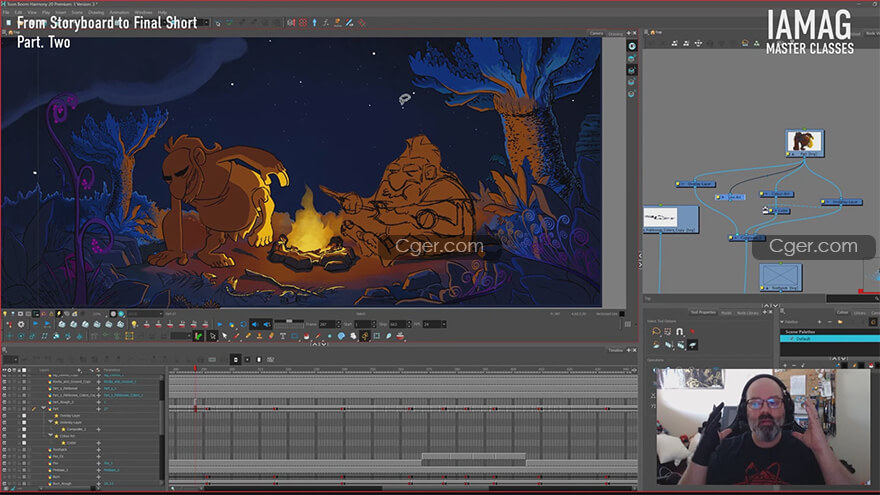Select the Text tool
Viewport: 880px width, 495px height.
pyautogui.click(x=283, y=336)
